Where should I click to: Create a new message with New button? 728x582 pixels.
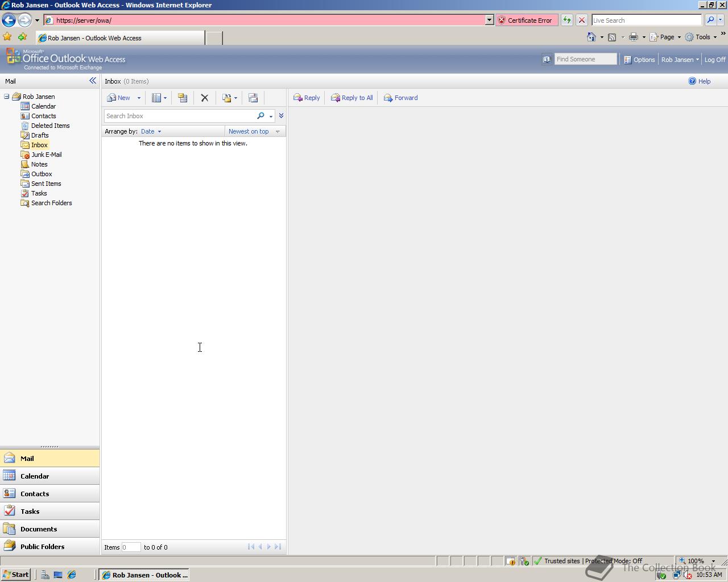pos(119,98)
